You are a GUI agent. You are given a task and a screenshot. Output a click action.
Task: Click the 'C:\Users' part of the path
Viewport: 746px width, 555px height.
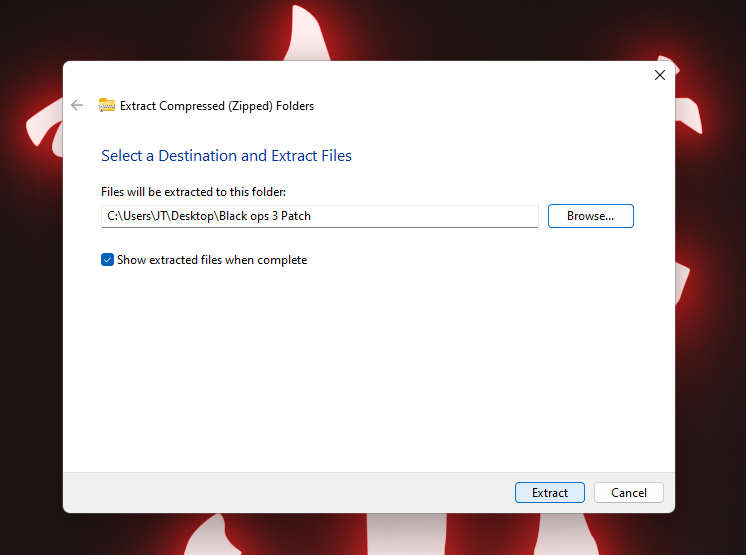click(127, 216)
